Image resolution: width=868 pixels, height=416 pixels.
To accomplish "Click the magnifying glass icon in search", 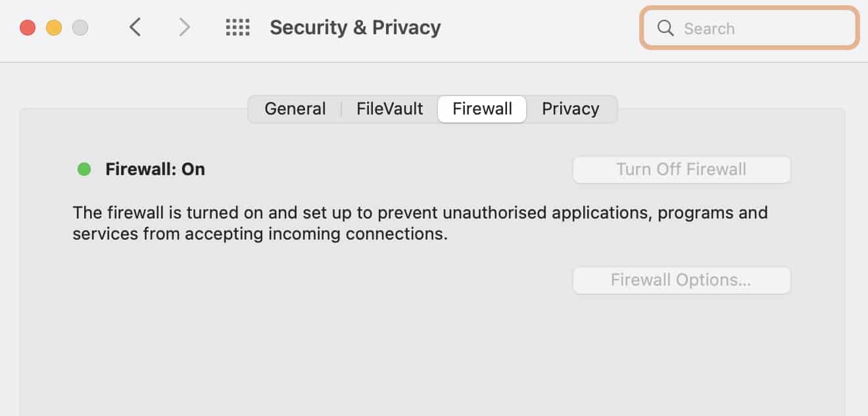I will (x=665, y=28).
